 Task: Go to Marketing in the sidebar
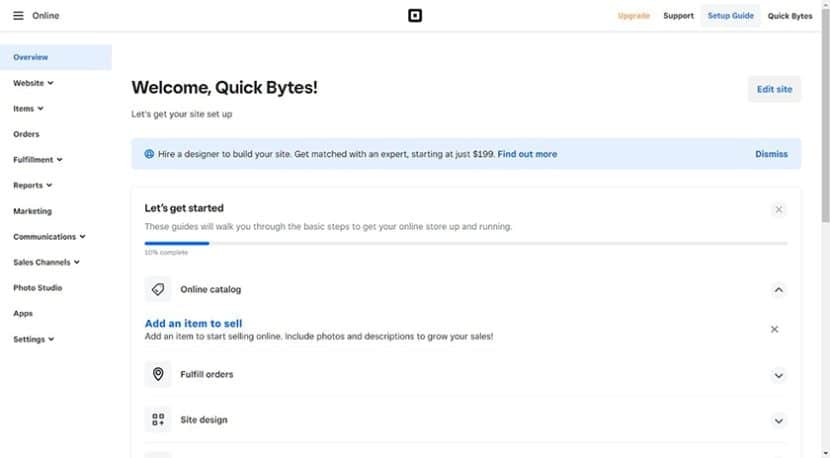pos(32,211)
